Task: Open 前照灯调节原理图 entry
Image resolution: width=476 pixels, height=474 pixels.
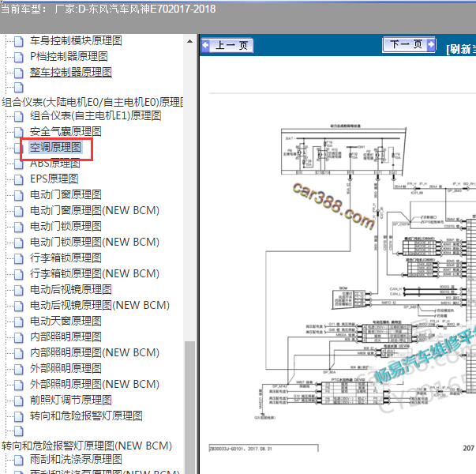Action: click(x=71, y=401)
